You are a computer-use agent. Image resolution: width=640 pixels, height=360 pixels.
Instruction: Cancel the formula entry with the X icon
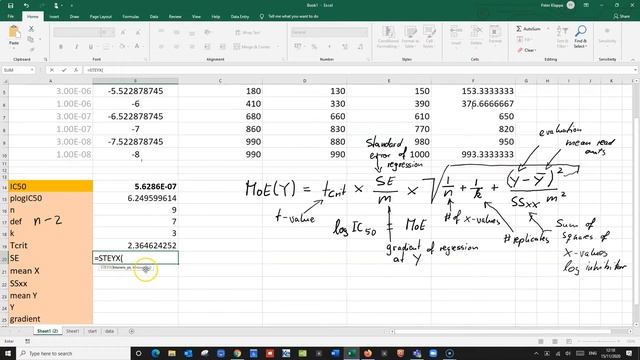point(52,70)
